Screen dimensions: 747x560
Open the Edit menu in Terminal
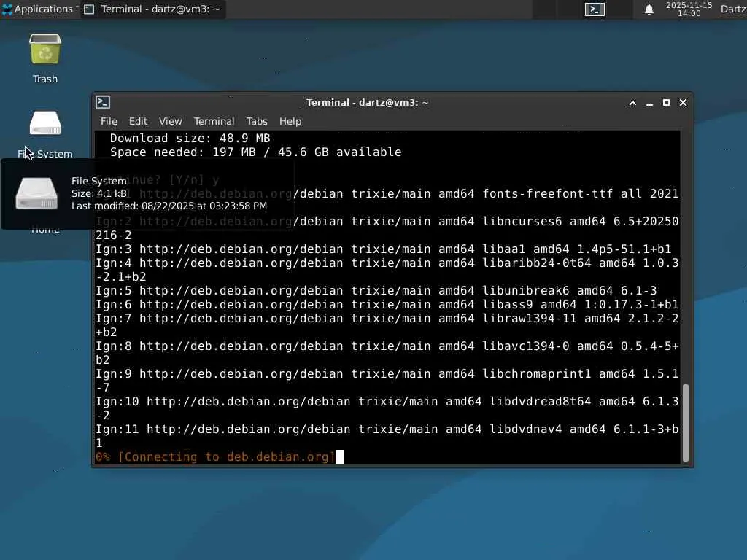coord(138,122)
